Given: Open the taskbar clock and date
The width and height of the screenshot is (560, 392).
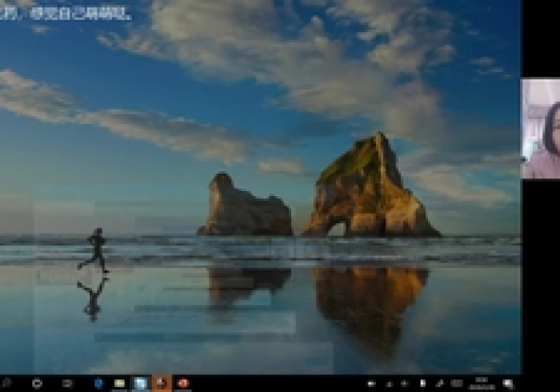Looking at the screenshot, I should pyautogui.click(x=482, y=384).
